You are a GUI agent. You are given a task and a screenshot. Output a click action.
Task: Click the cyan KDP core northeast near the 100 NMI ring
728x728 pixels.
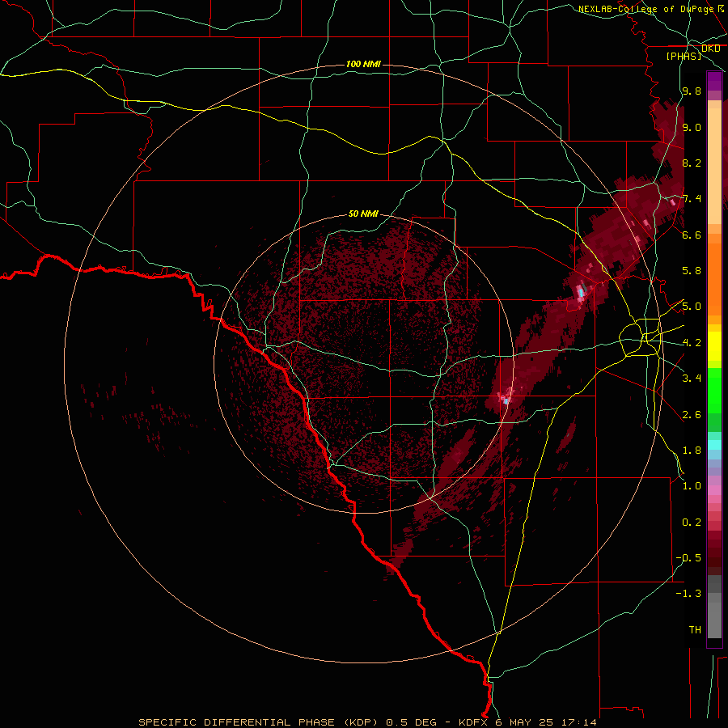point(580,292)
